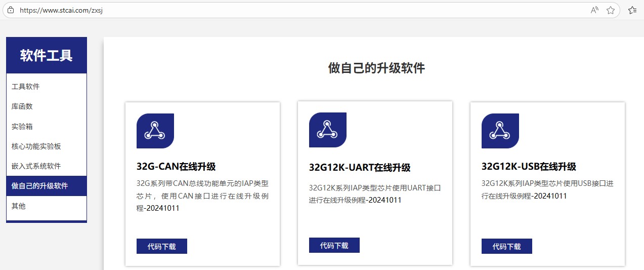This screenshot has width=644, height=270.
Task: Open 嵌入式系统软件 sidebar entry
Action: (47, 166)
